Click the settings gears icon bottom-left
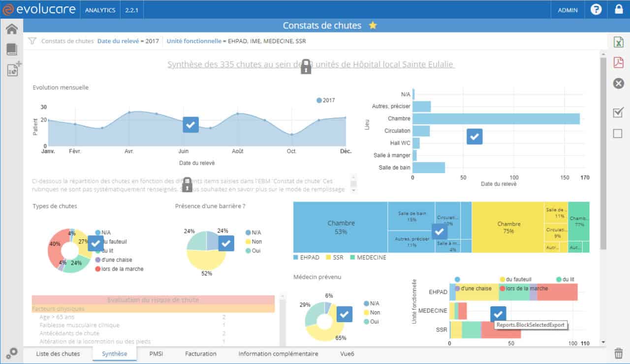Image resolution: width=630 pixels, height=364 pixels. click(12, 353)
